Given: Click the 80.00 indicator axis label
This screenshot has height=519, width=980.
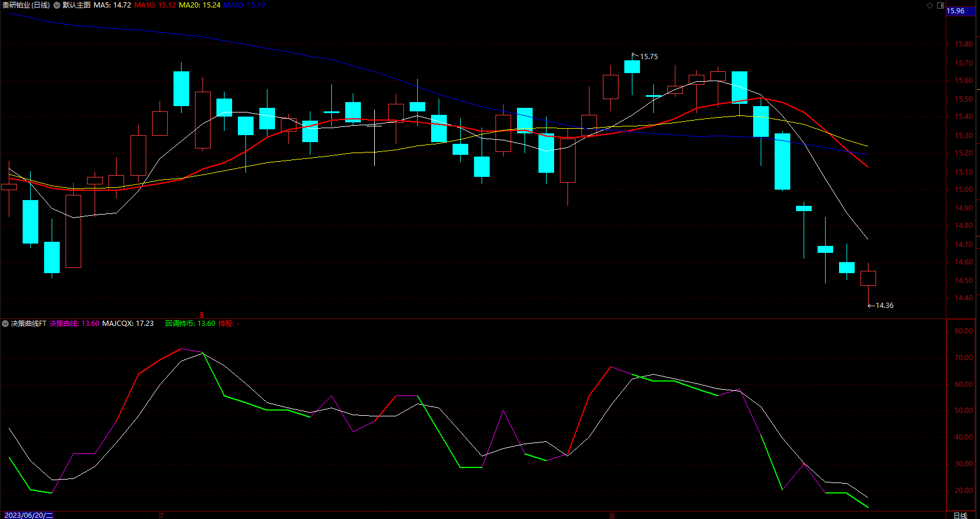Looking at the screenshot, I should [x=964, y=331].
